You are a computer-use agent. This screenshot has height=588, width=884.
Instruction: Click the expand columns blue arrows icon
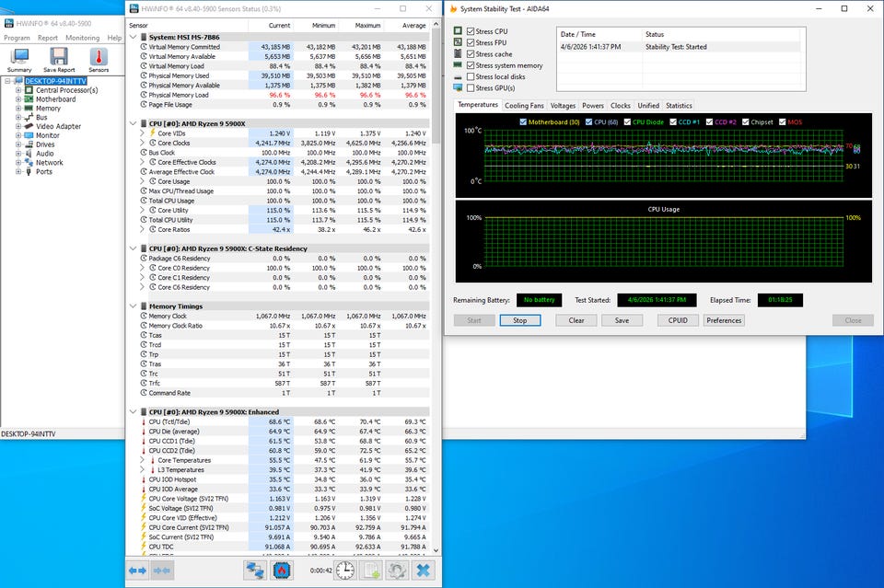[137, 571]
